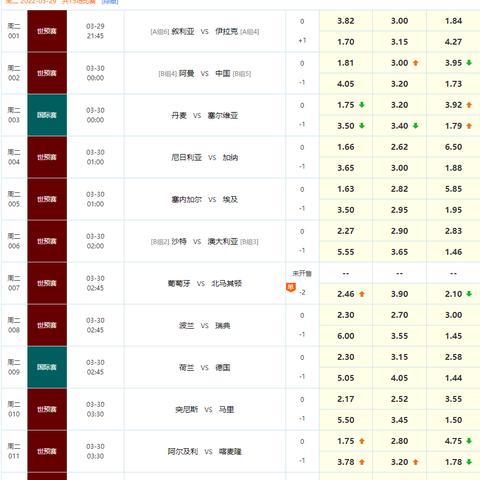Click the orange up arrow next to 1.79
Image resolution: width=480 pixels, height=480 pixels.
[469, 126]
